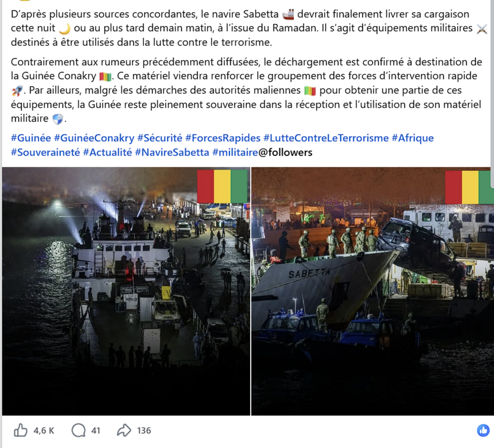The width and height of the screenshot is (494, 448).
Task: Open the left ship night photo
Action: click(x=126, y=291)
